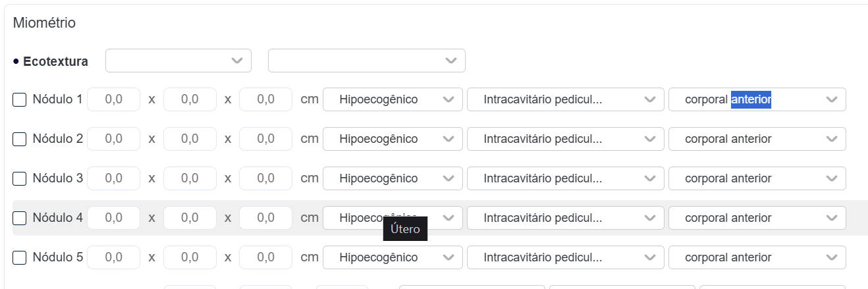
Task: Click third dimension field of Nódulo 3
Action: (265, 178)
